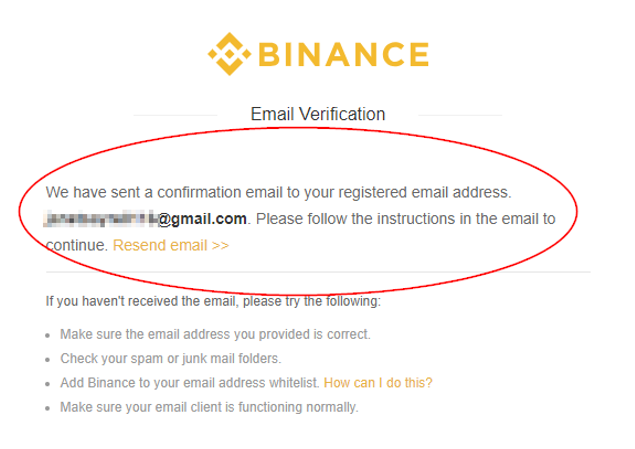Click the If you haven't received the email line

coord(213,302)
